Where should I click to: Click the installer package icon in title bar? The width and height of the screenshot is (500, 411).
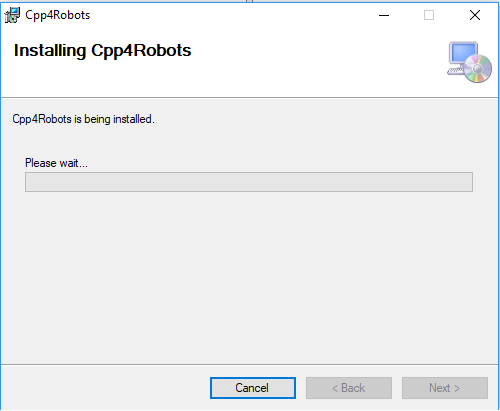(x=12, y=15)
